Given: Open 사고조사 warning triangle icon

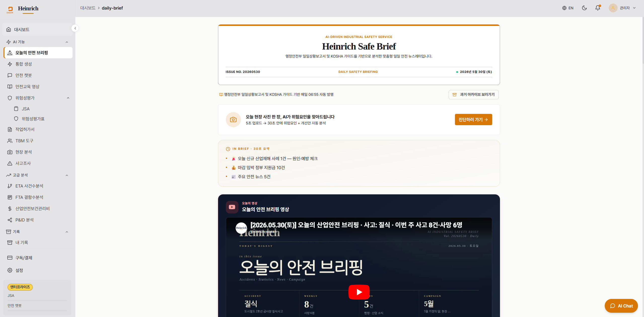Looking at the screenshot, I should tap(10, 163).
